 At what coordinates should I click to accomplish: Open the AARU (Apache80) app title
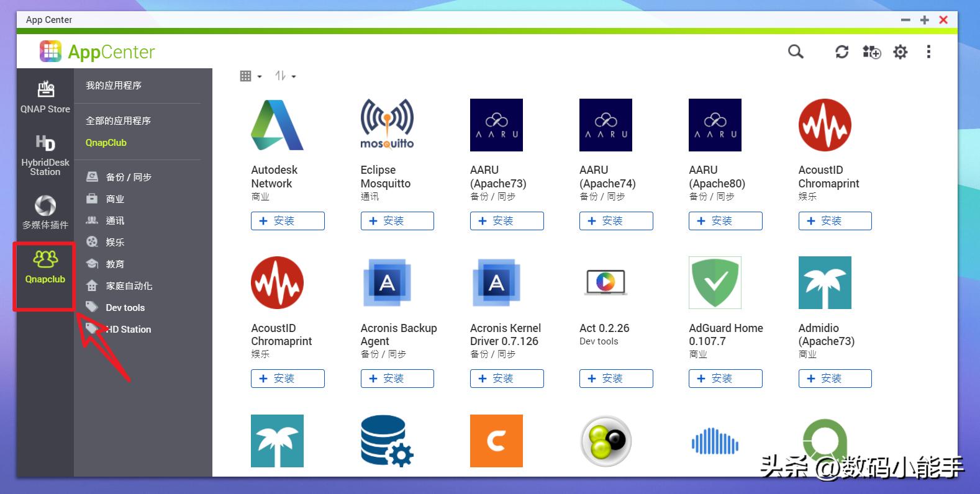click(x=717, y=177)
